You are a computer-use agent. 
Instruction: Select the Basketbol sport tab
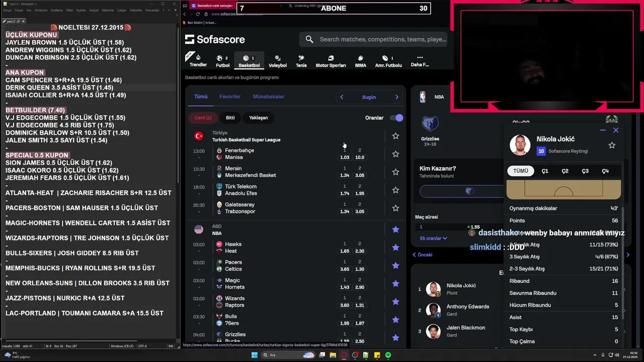point(249,61)
